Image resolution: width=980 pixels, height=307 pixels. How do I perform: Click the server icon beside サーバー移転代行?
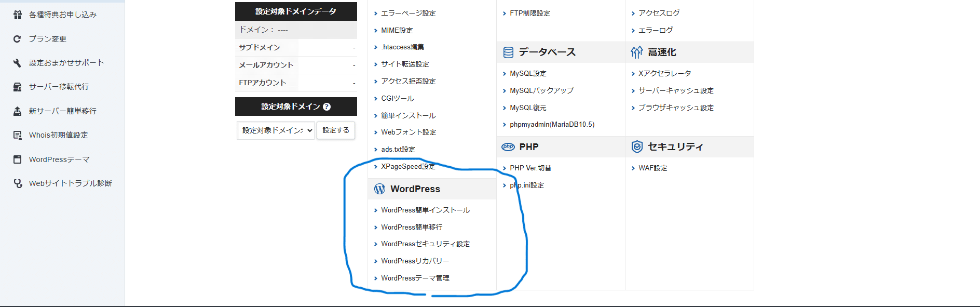coord(17,87)
